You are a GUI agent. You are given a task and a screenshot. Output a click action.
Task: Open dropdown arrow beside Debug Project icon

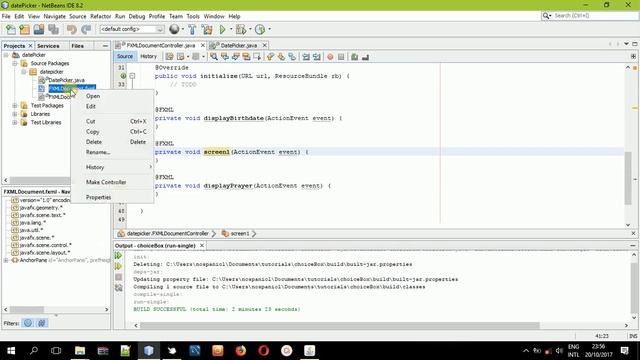coord(250,29)
